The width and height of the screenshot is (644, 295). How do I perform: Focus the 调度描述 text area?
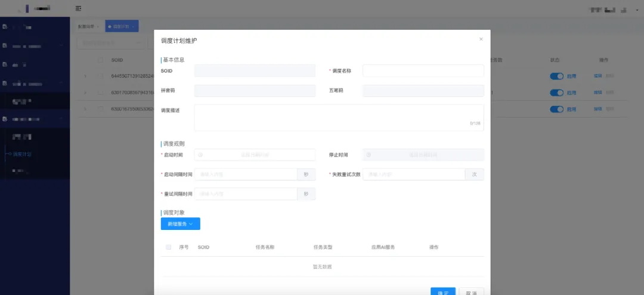point(339,117)
